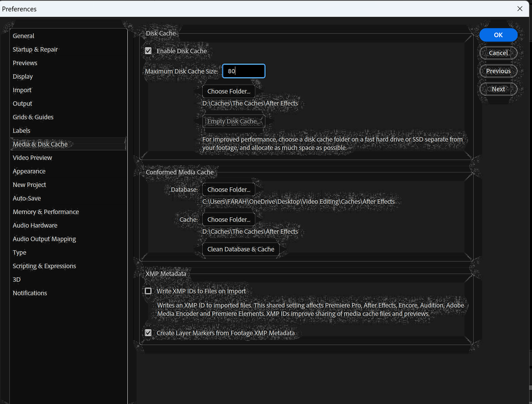Enable Write XMP IDs to Files on Import
This screenshot has width=532, height=404.
coord(148,291)
